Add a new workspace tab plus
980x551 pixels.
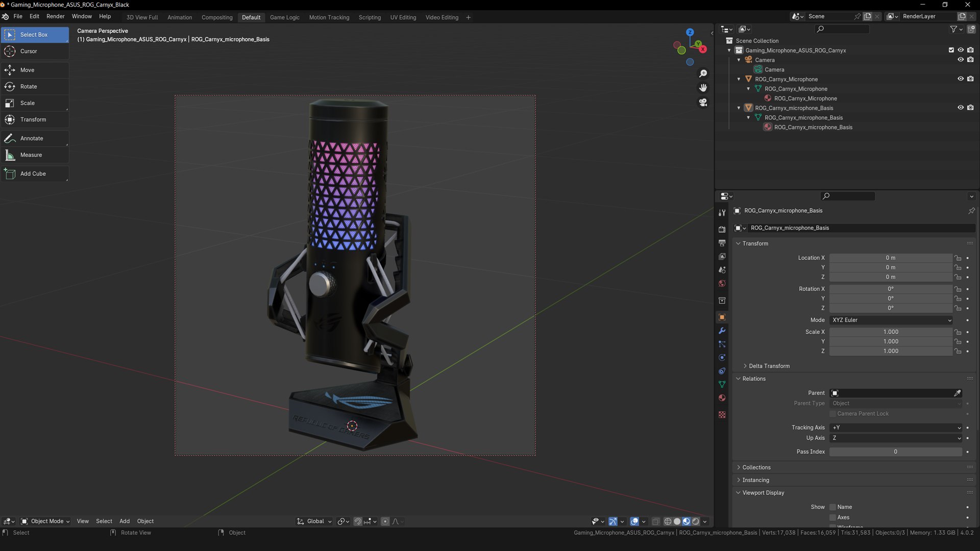[468, 17]
